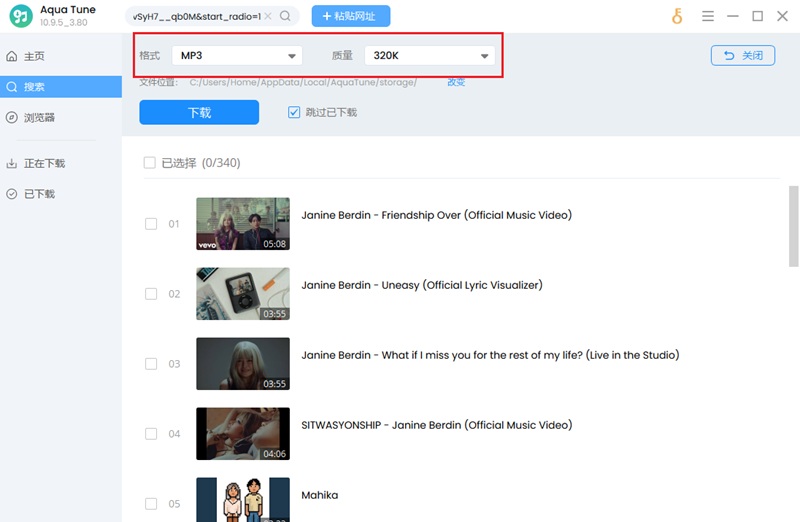
Task: Click the file path text C:/Users/Home/AppData
Action: [x=303, y=82]
